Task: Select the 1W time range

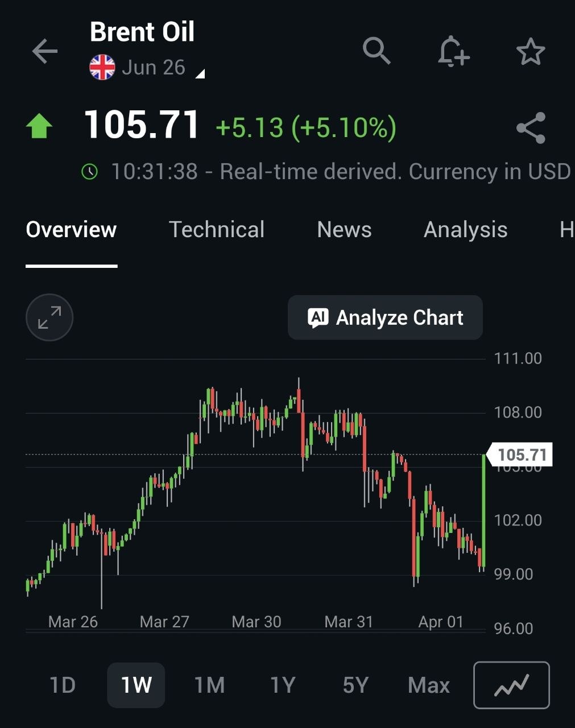Action: [136, 685]
